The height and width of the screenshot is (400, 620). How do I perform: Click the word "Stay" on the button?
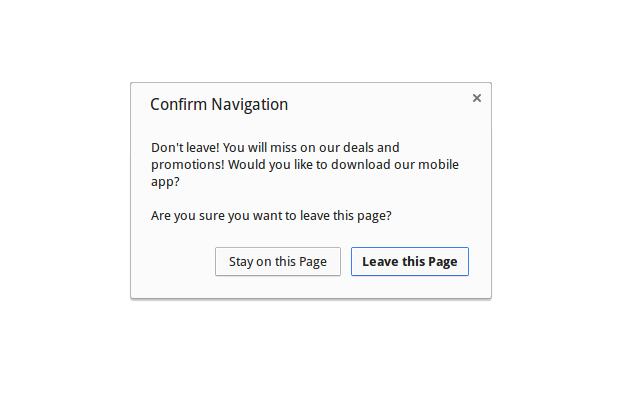241,262
